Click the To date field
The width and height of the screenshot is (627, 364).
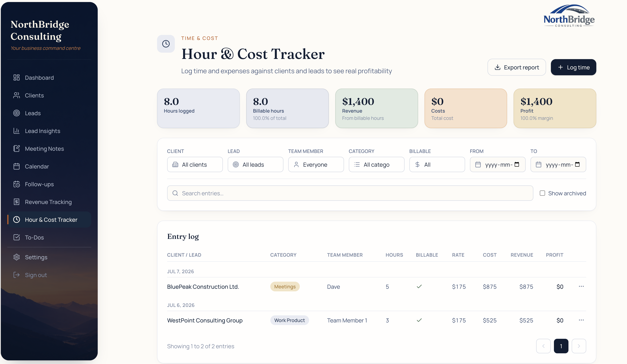point(558,165)
